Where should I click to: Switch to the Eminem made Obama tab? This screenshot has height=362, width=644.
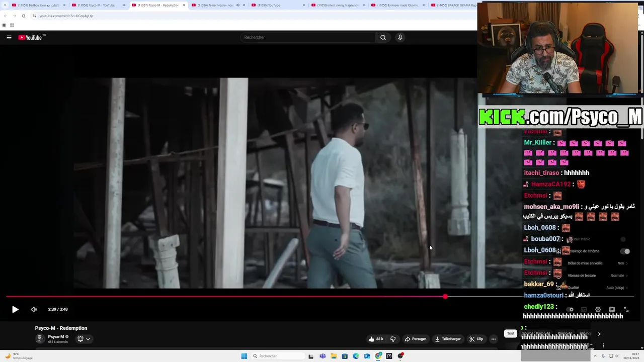click(397, 5)
